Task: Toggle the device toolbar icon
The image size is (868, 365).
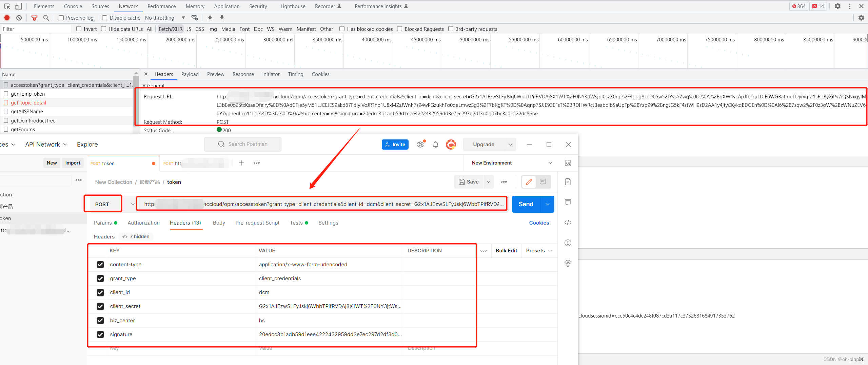Action: coord(19,6)
